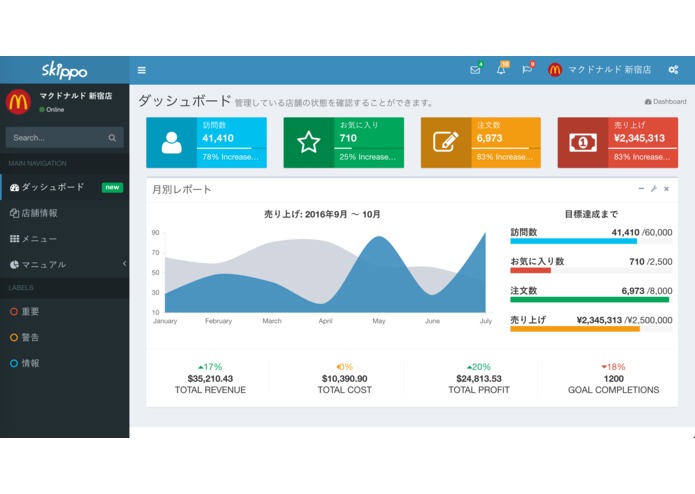
Task: Click the blue circle icon beside 情報
Action: [x=14, y=363]
